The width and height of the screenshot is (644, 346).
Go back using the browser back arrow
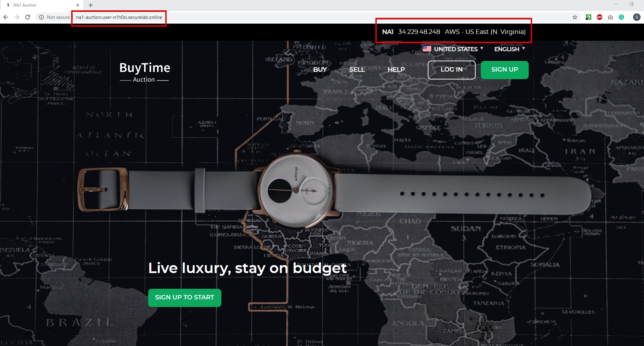6,17
